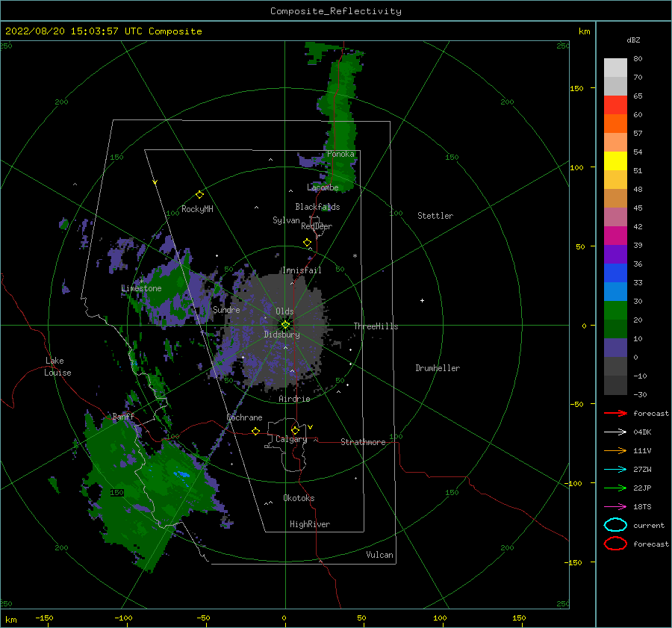Click the bright green swatch between 30 and 20
Image resolution: width=672 pixels, height=628 pixels.
(x=615, y=311)
